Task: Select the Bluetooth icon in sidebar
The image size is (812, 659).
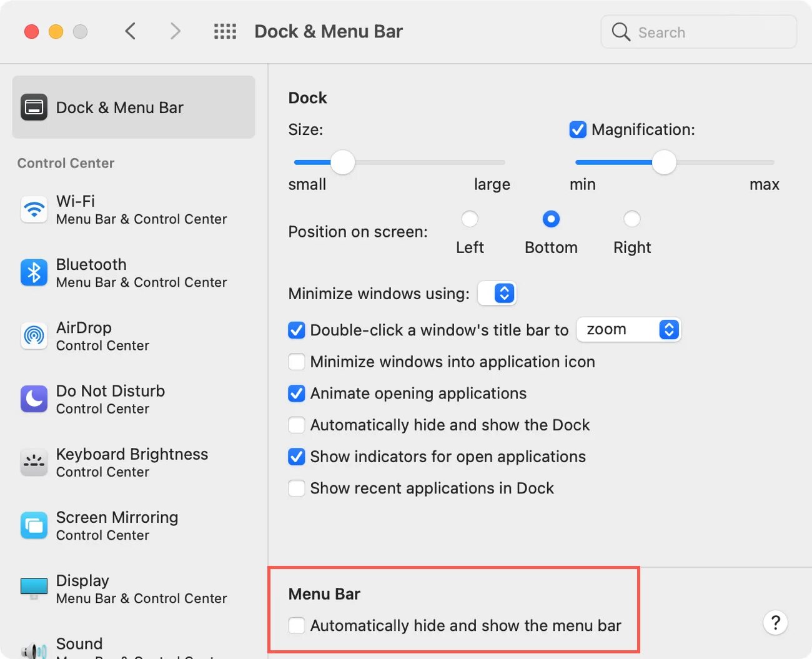Action: (34, 273)
